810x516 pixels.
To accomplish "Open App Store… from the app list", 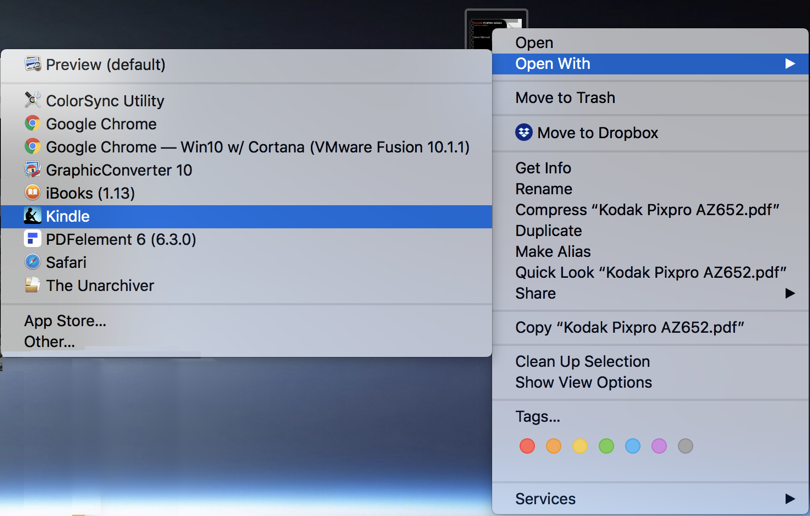I will (x=65, y=321).
